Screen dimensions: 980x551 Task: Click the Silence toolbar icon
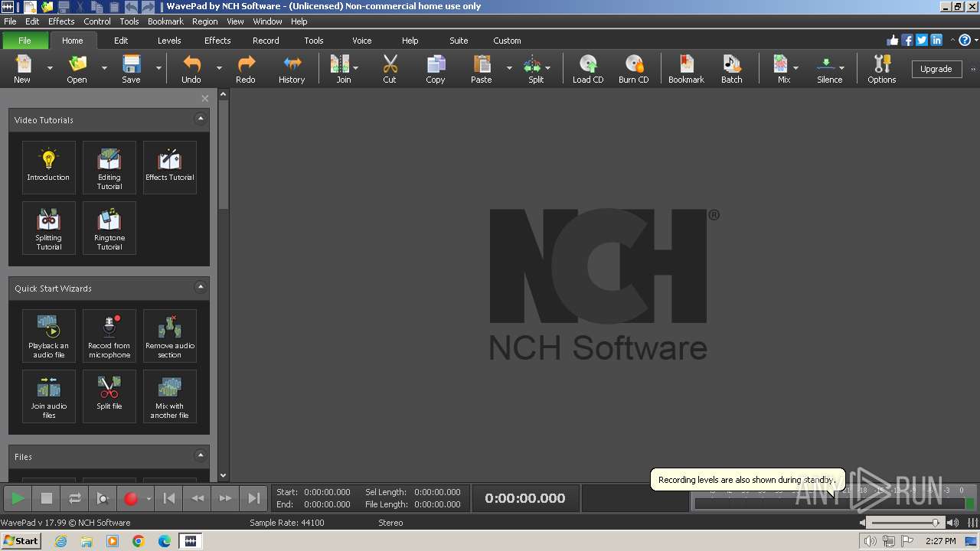(x=827, y=68)
